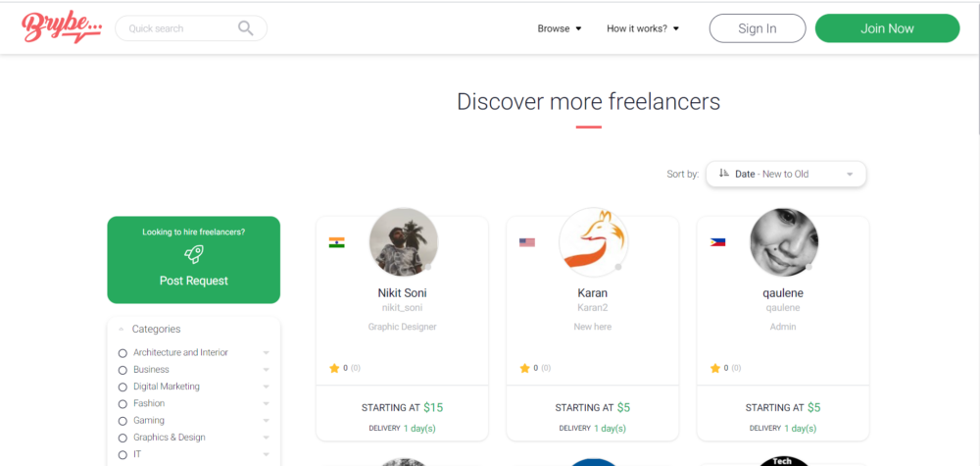Open Sort by Date dropdown
Viewport: 980px width, 466px height.
pyautogui.click(x=786, y=174)
